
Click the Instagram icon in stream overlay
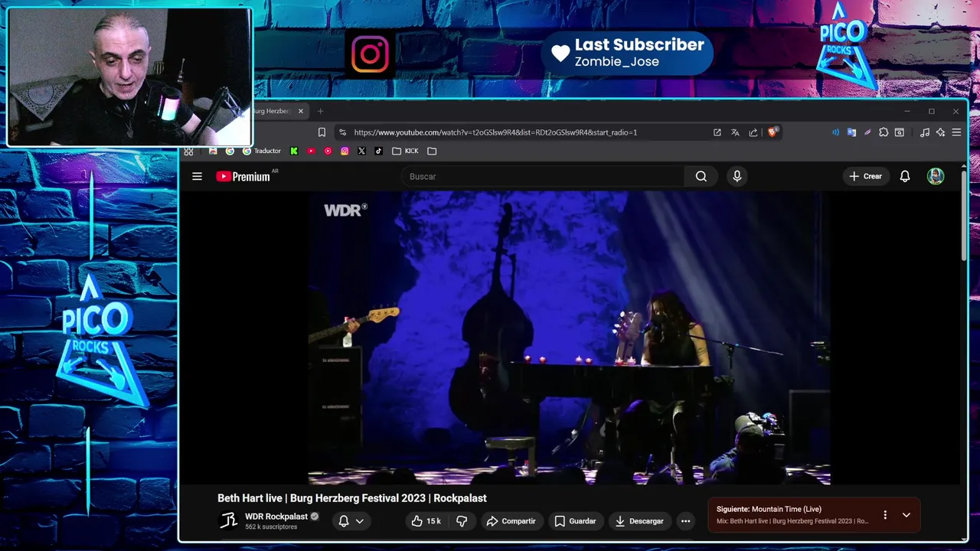[x=370, y=54]
